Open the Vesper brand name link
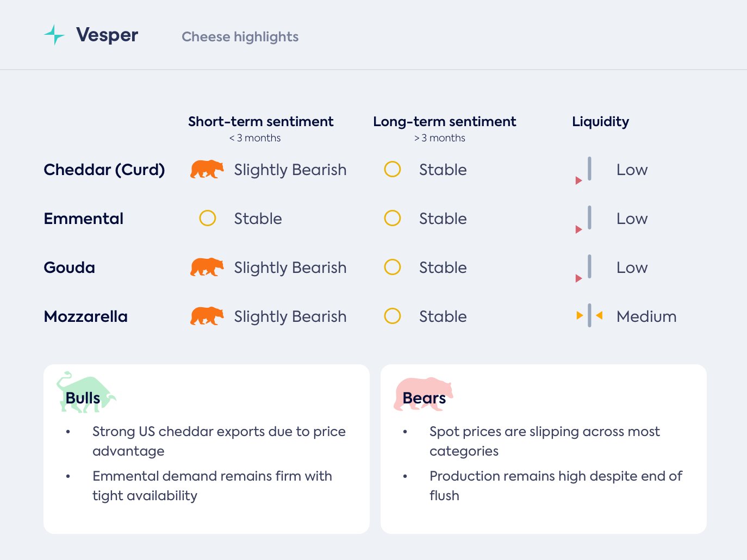 tap(107, 35)
